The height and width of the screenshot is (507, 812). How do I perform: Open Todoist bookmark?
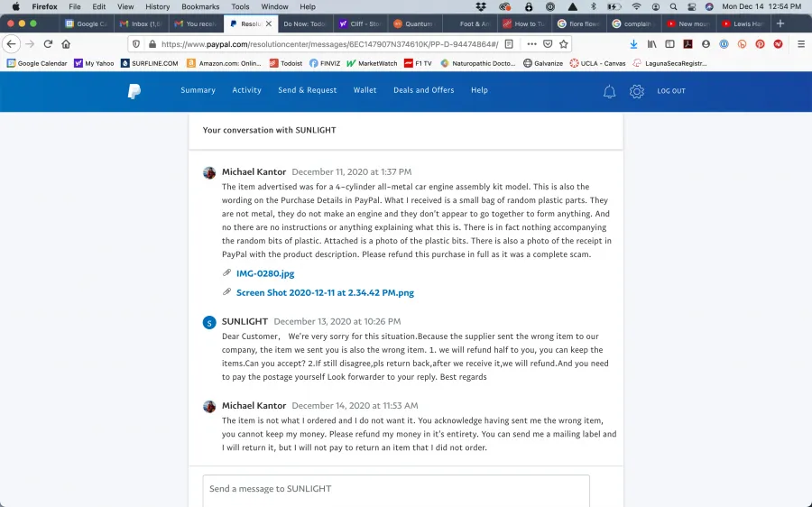(286, 63)
